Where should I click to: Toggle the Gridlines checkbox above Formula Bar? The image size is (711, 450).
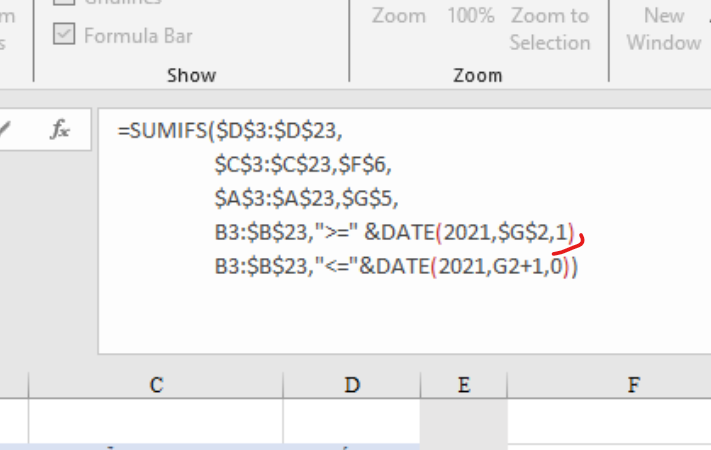64,2
